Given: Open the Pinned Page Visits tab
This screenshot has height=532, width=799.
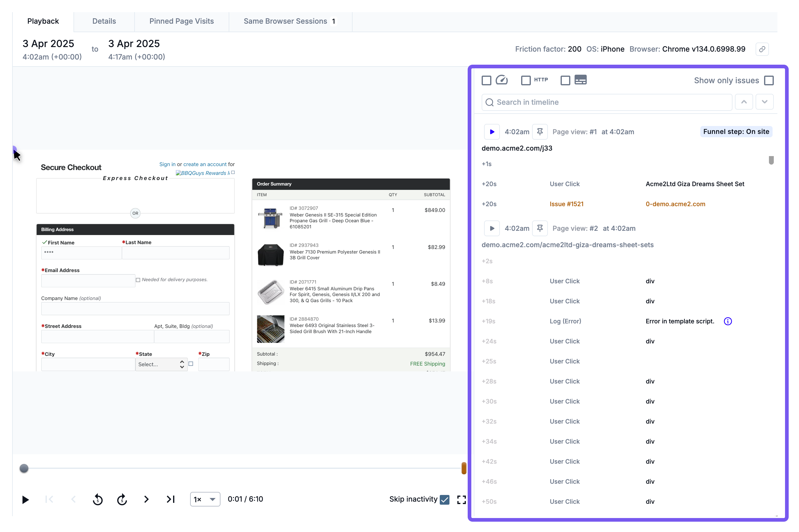Looking at the screenshot, I should tap(182, 21).
